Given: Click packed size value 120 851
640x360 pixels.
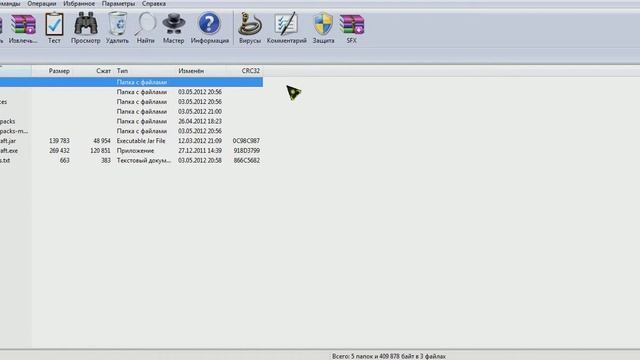Looking at the screenshot, I should [x=100, y=151].
